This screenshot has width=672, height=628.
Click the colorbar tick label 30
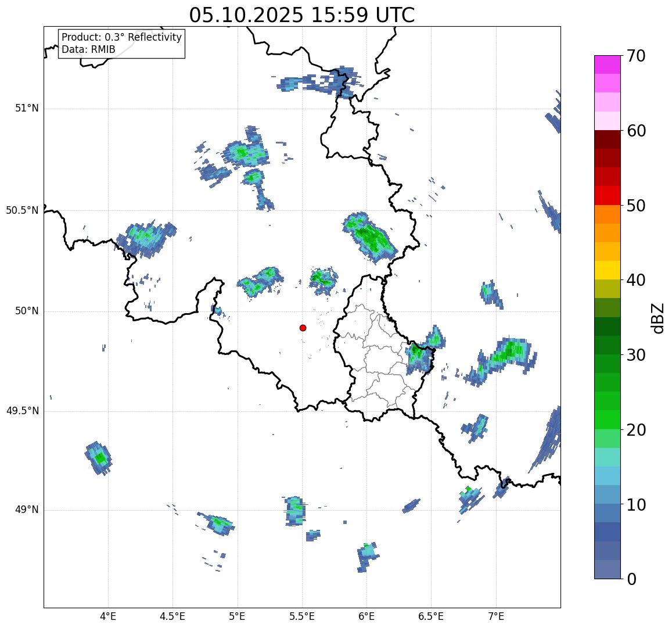(x=636, y=355)
